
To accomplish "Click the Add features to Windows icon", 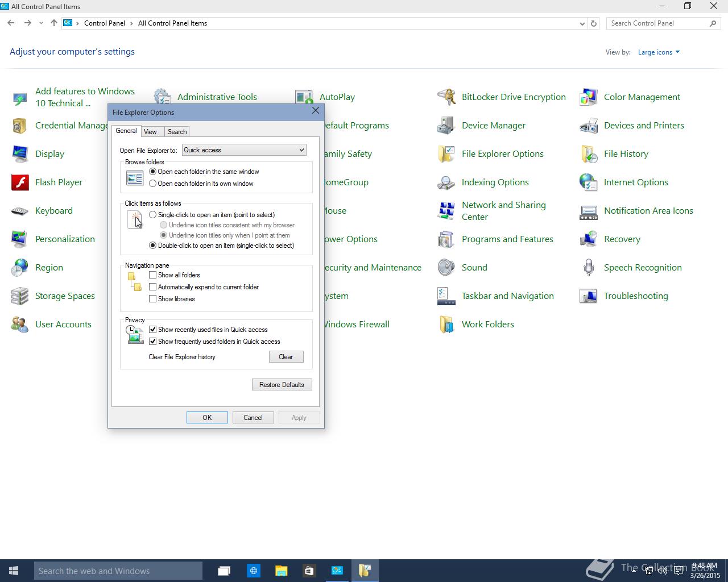I will (x=19, y=99).
